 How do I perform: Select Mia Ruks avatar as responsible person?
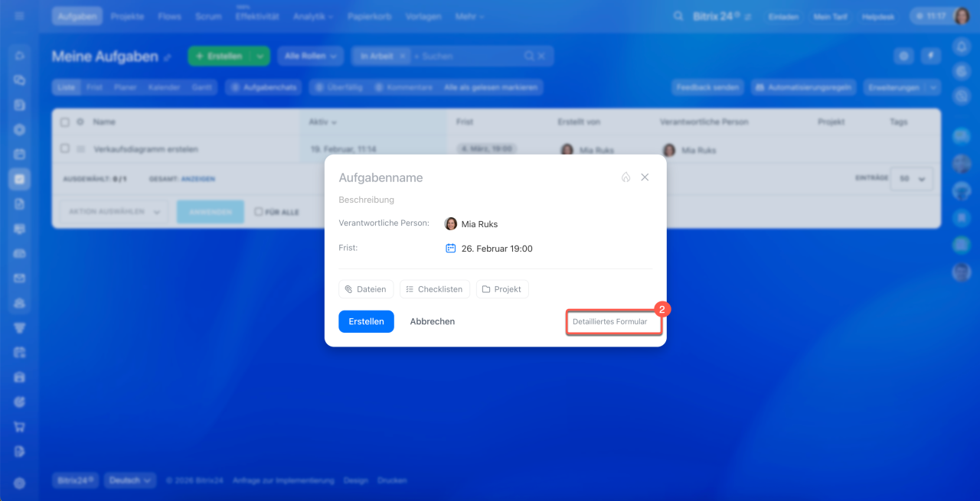pyautogui.click(x=451, y=224)
